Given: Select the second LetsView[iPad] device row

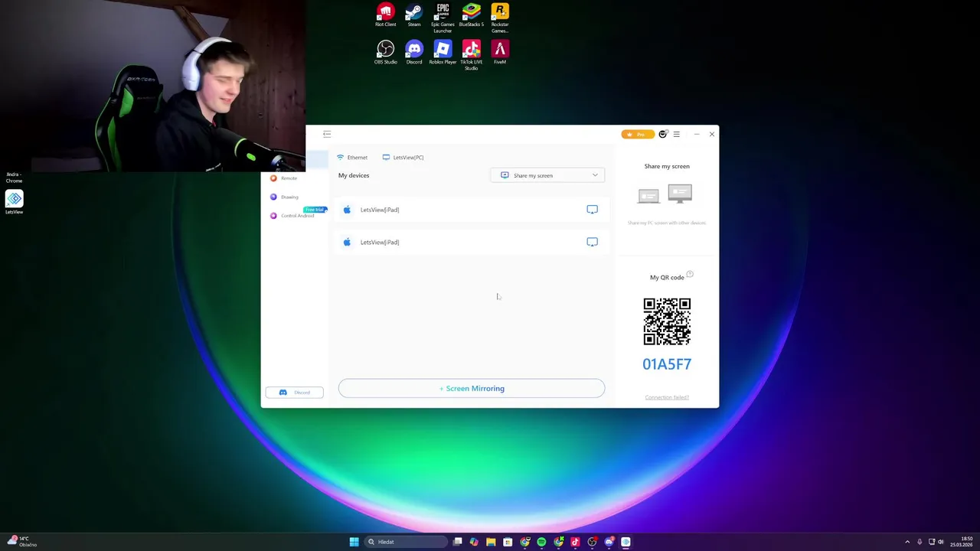Looking at the screenshot, I should (x=472, y=242).
